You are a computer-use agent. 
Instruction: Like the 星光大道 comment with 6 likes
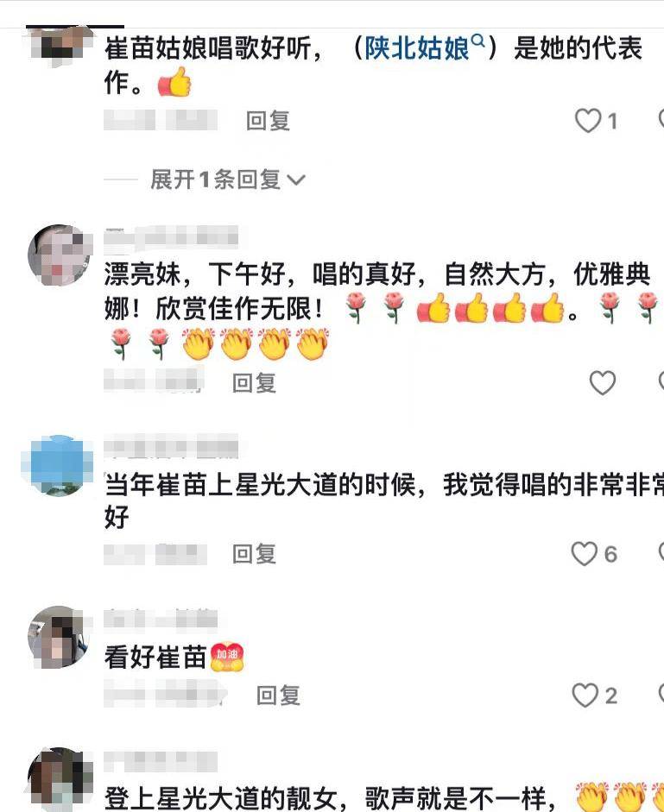coord(585,554)
